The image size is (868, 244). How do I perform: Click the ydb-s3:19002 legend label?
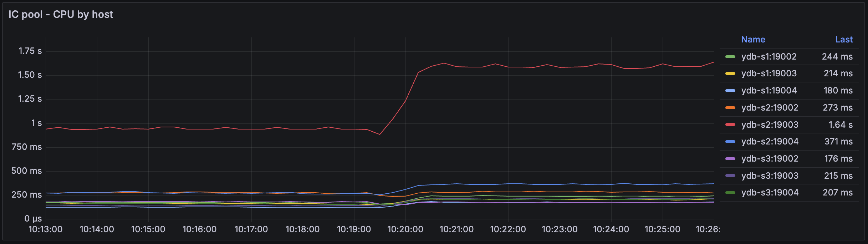point(769,159)
